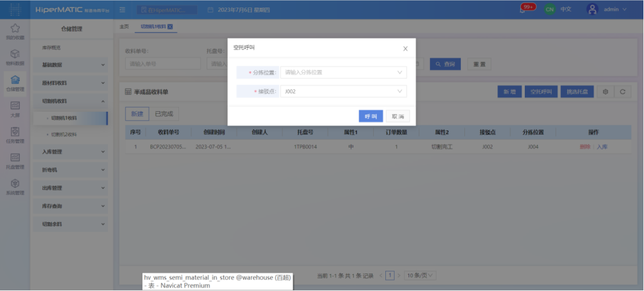Go to the 主页 tab
This screenshot has height=291, width=644.
point(124,27)
